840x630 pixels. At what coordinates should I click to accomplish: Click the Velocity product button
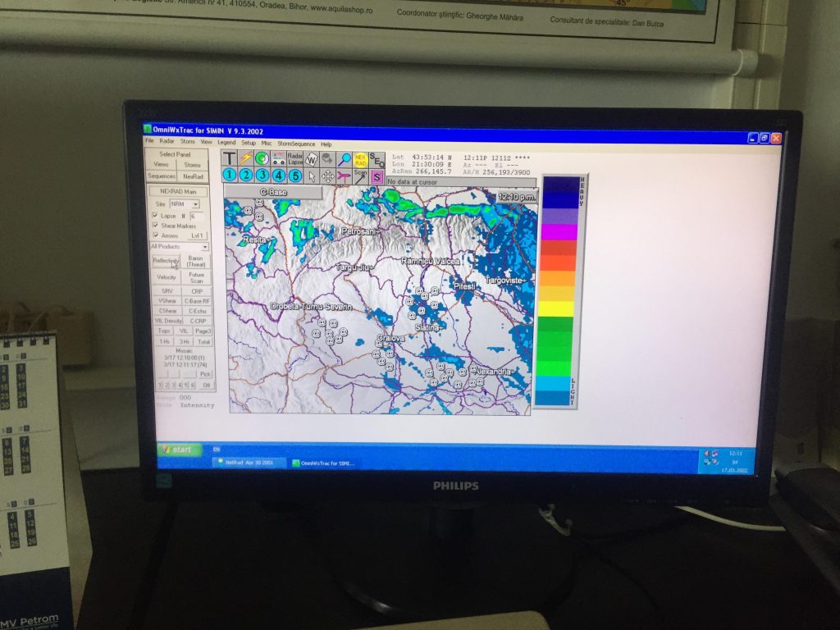167,277
